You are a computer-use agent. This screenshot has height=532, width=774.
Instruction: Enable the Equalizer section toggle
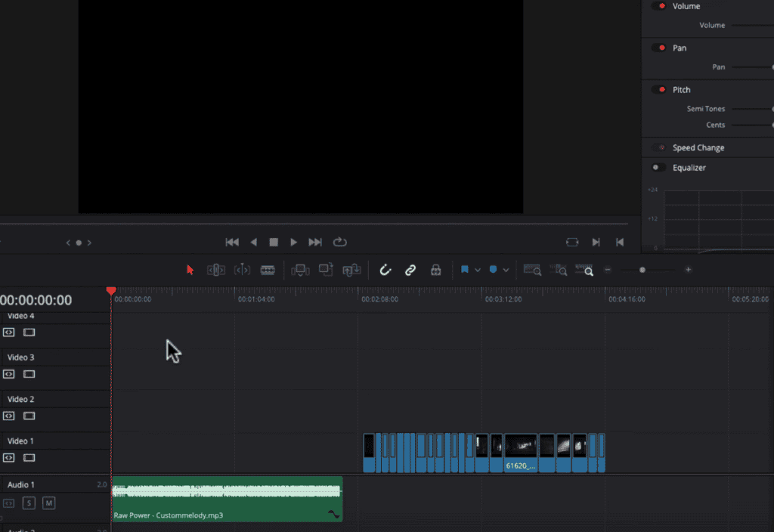click(658, 167)
